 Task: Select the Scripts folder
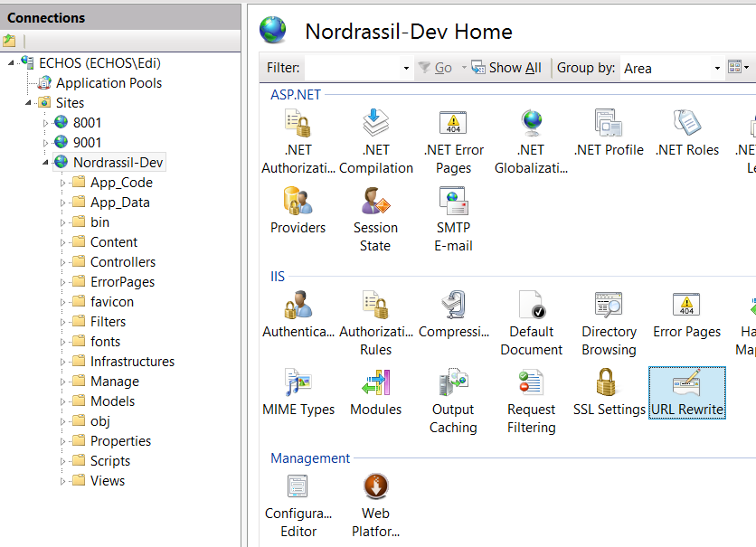pyautogui.click(x=110, y=461)
